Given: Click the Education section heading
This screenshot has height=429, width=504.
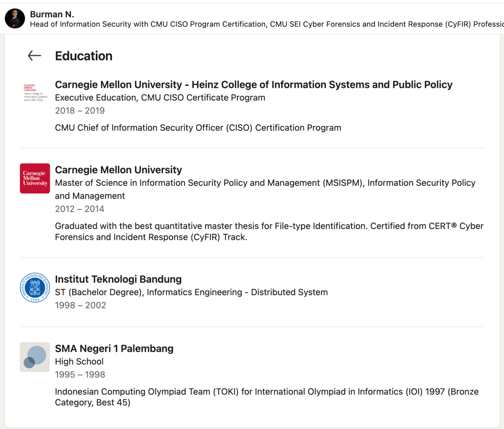Looking at the screenshot, I should (x=84, y=56).
